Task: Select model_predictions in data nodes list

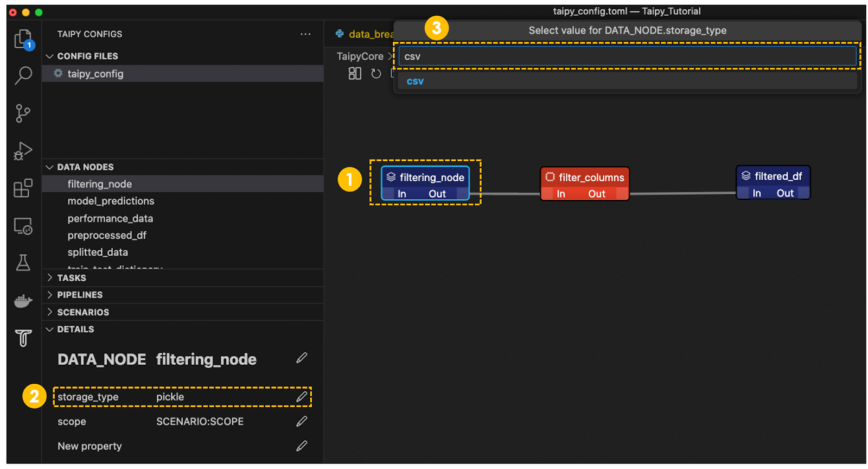Action: [111, 201]
